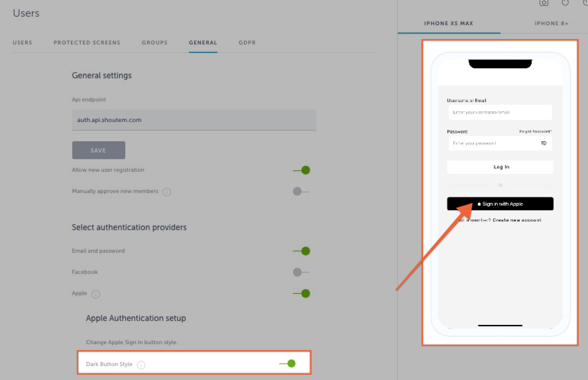Disable Allow new user registration toggle
This screenshot has height=380, width=588.
pyautogui.click(x=302, y=170)
